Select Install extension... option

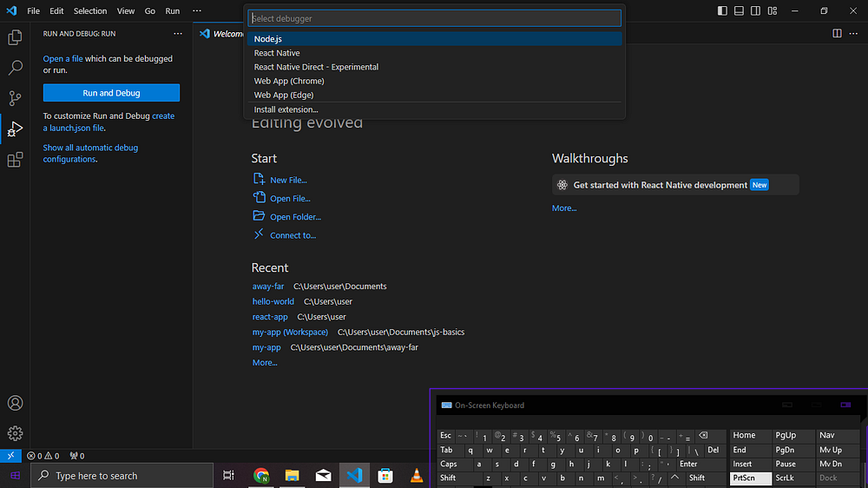pyautogui.click(x=435, y=109)
